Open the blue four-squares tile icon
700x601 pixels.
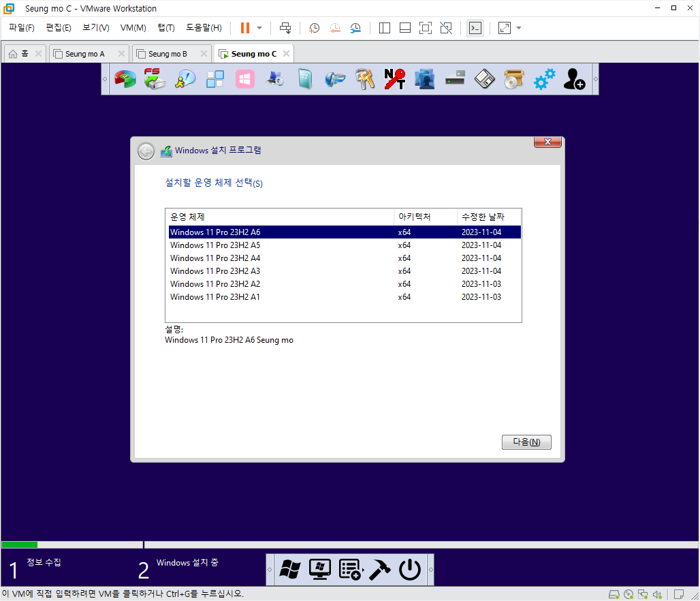point(215,79)
